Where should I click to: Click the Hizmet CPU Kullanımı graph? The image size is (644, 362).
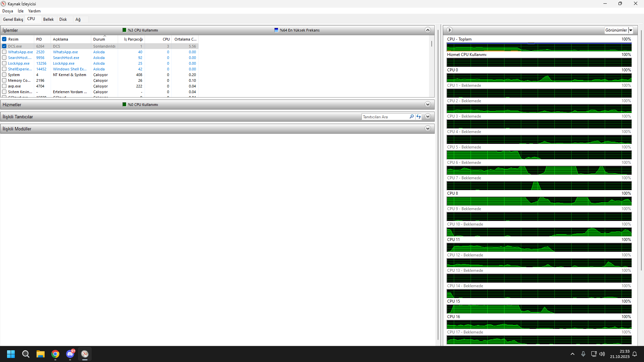(x=539, y=62)
